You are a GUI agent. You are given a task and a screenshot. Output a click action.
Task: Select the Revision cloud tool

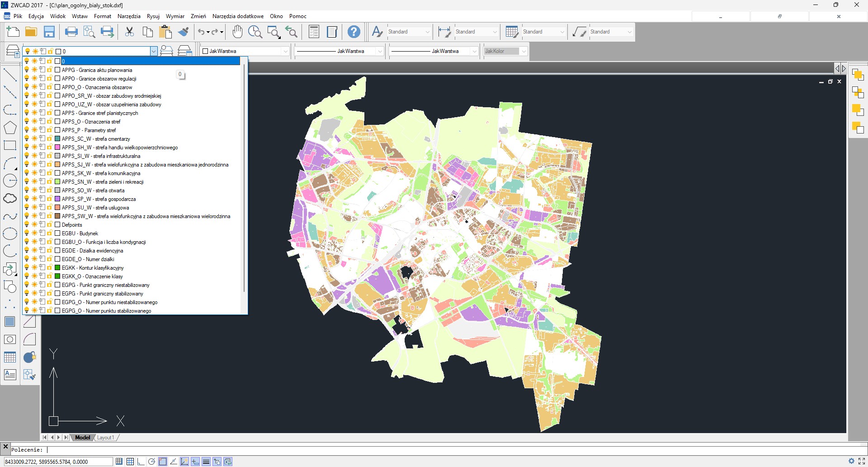[10, 198]
